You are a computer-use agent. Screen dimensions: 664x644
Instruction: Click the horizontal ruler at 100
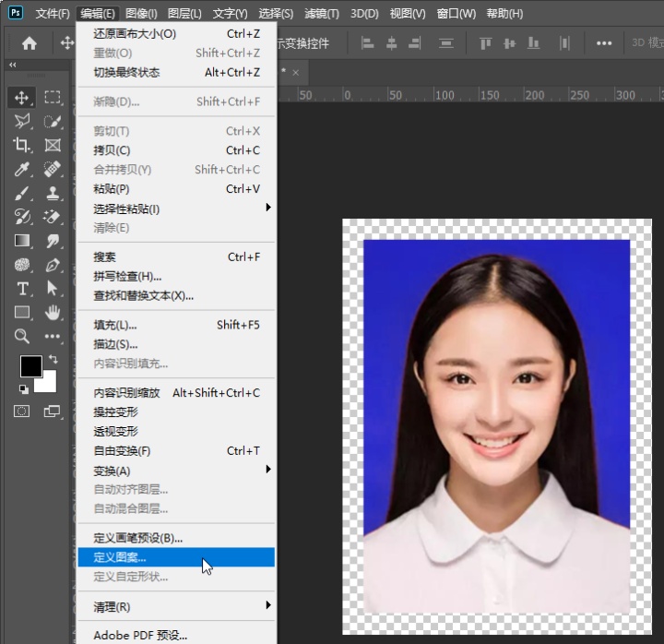[445, 95]
